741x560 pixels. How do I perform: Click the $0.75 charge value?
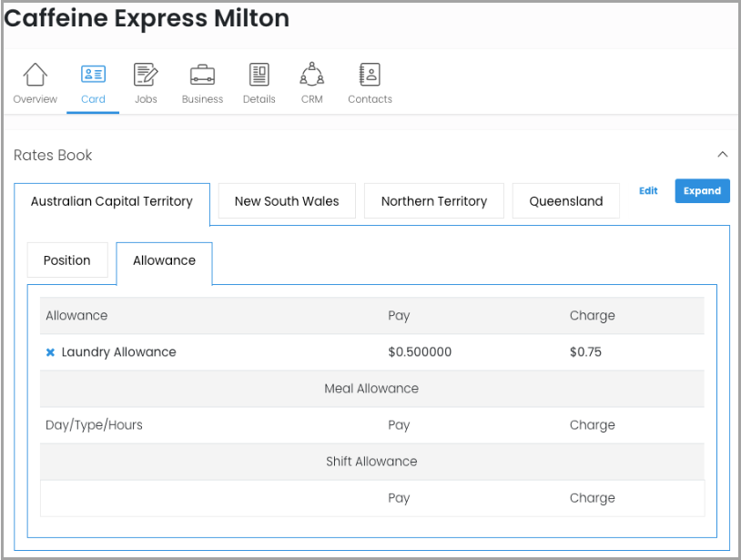(585, 352)
